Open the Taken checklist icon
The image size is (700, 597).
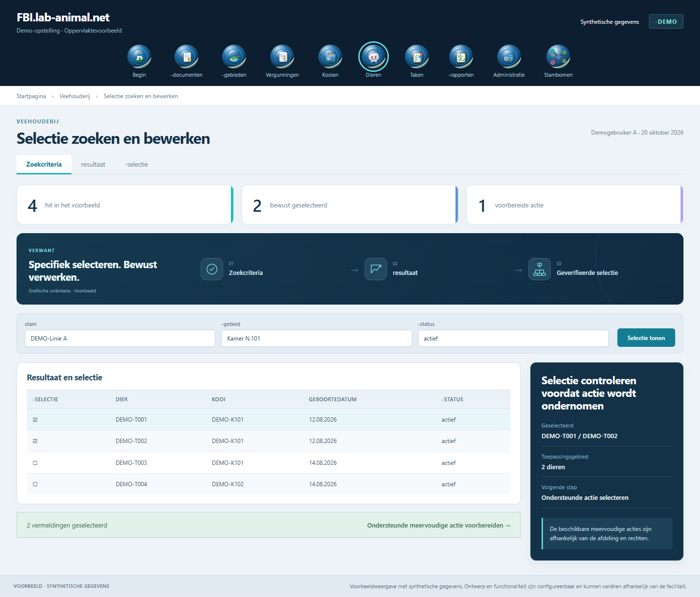[417, 57]
